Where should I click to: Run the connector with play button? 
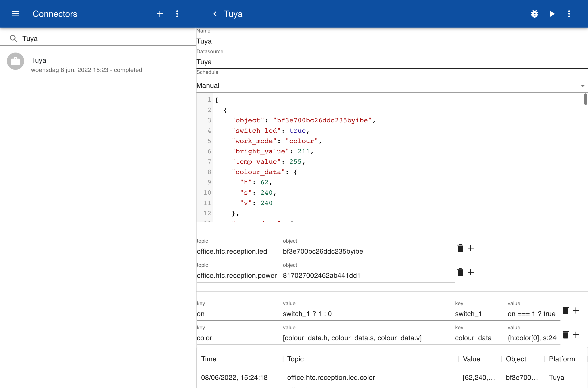point(552,14)
